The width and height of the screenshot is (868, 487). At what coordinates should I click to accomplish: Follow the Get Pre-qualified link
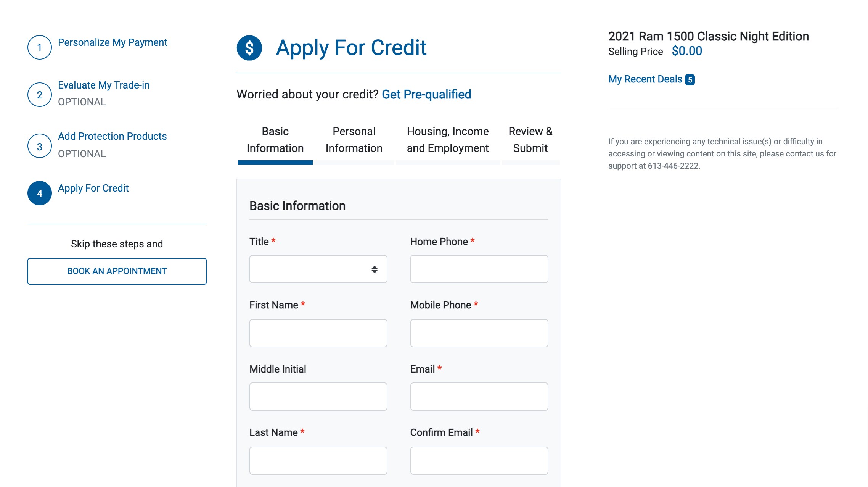click(x=426, y=94)
